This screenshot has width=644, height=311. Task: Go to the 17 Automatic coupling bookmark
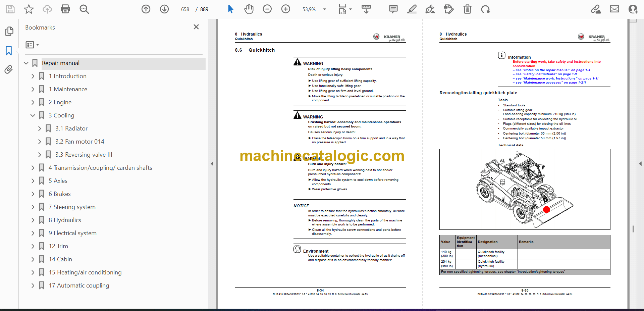tap(79, 286)
